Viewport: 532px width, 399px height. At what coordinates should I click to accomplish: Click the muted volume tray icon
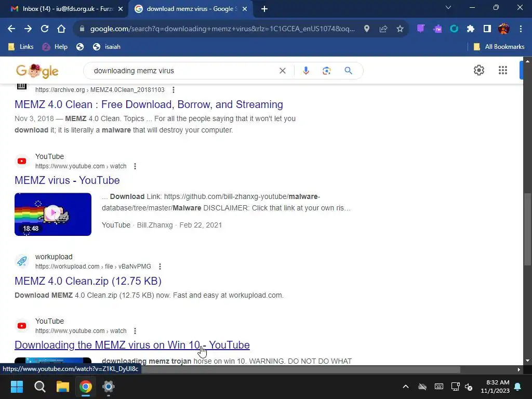[x=469, y=387]
